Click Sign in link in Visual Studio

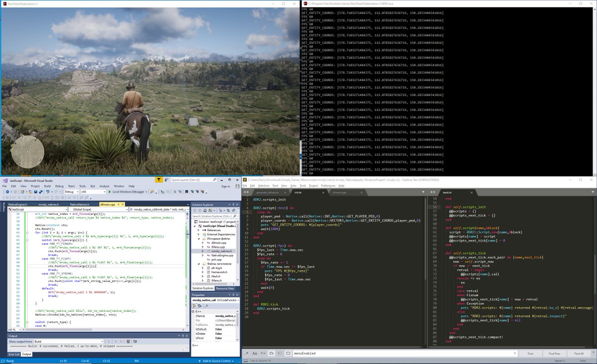pos(225,186)
